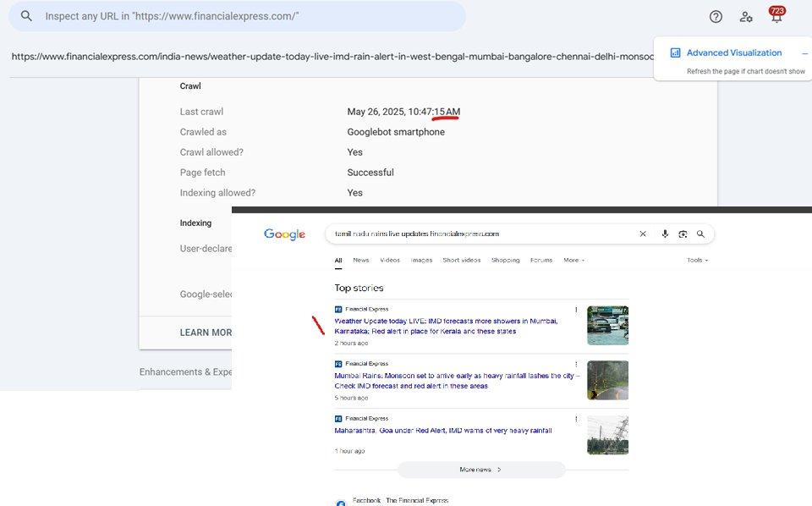Click the Advanced Visualization link
812x506 pixels.
coord(734,52)
